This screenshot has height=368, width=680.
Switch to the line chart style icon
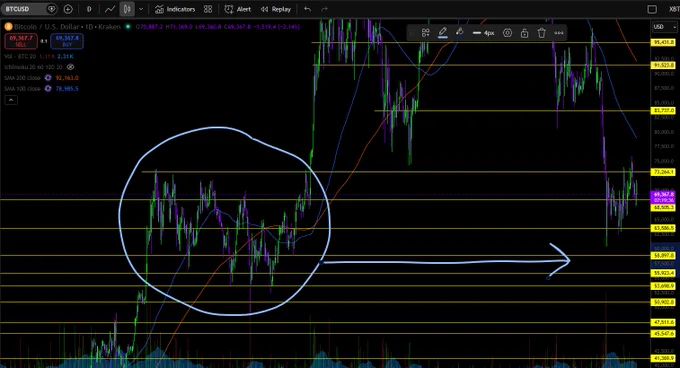(x=110, y=9)
